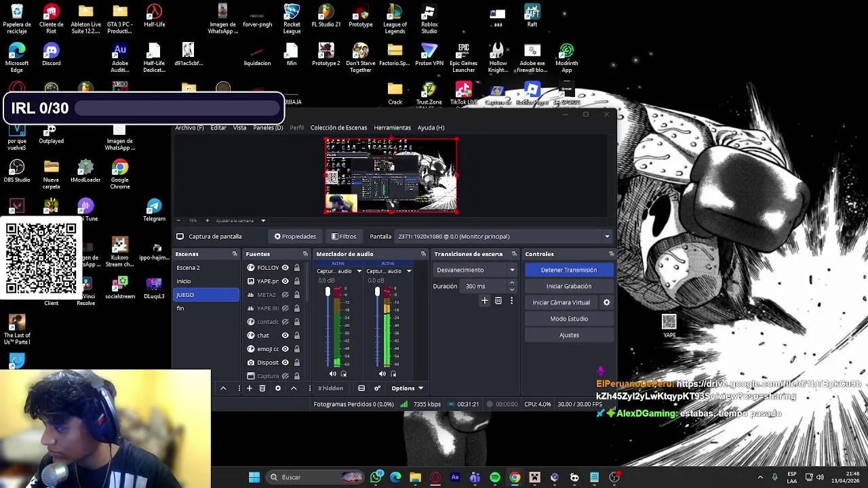Image resolution: width=868 pixels, height=488 pixels.
Task: Open Paneles (D) menu
Action: [x=268, y=127]
